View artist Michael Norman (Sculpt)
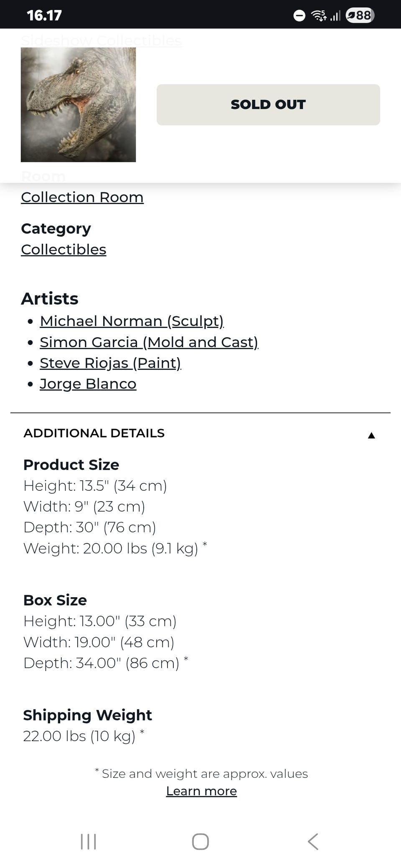Image resolution: width=401 pixels, height=868 pixels. coord(132,321)
